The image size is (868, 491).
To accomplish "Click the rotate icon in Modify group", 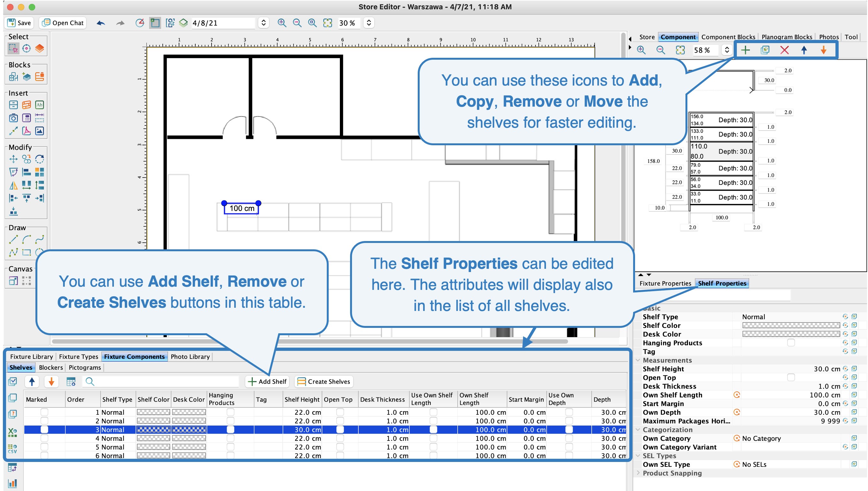I will click(40, 159).
